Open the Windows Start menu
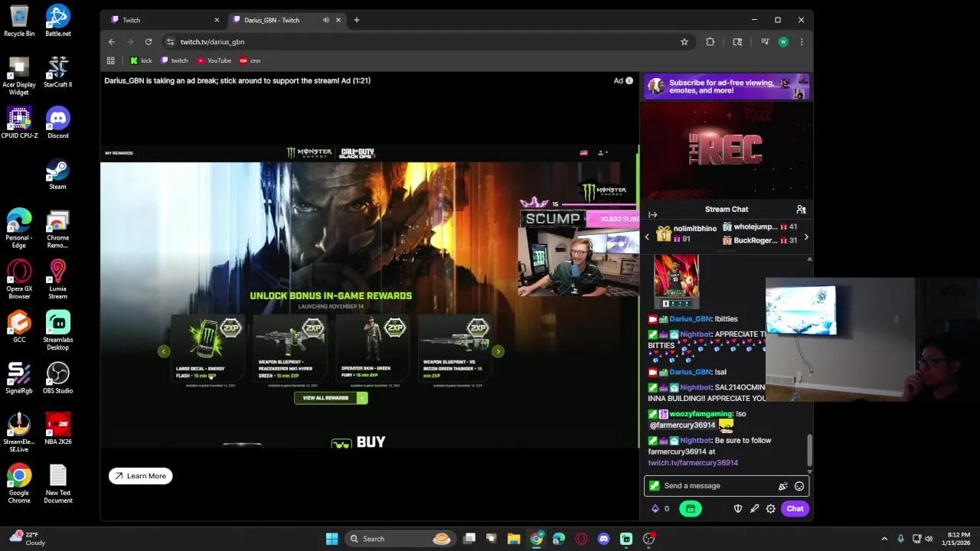The height and width of the screenshot is (551, 980). (x=332, y=539)
